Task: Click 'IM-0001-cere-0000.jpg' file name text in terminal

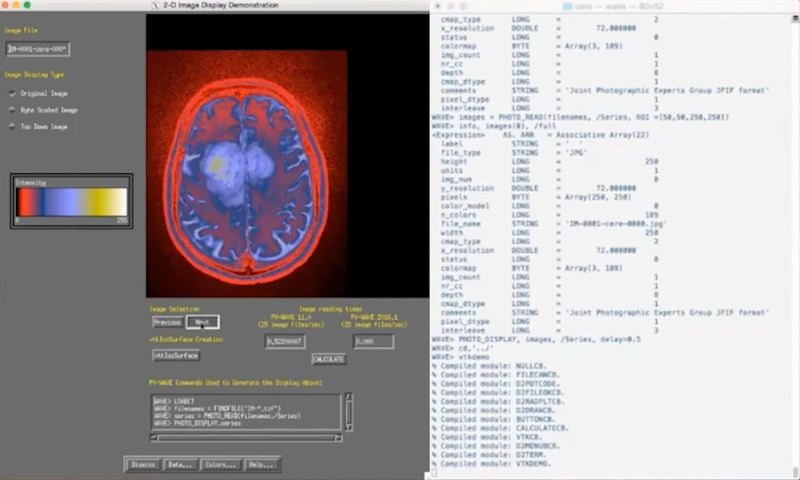Action: click(616, 223)
